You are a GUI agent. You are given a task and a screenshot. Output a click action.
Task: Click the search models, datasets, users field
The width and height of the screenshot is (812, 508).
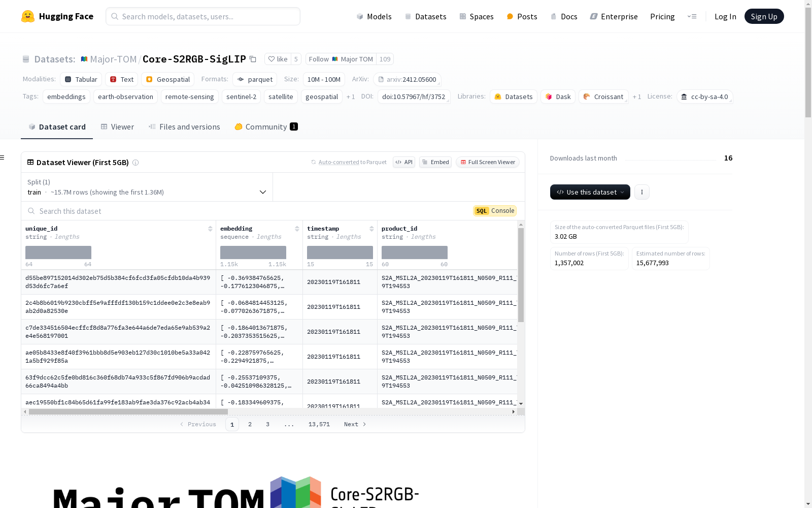pyautogui.click(x=203, y=16)
